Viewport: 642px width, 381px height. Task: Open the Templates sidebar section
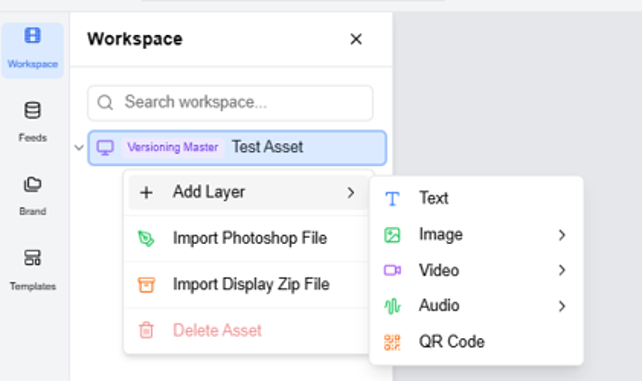32,270
